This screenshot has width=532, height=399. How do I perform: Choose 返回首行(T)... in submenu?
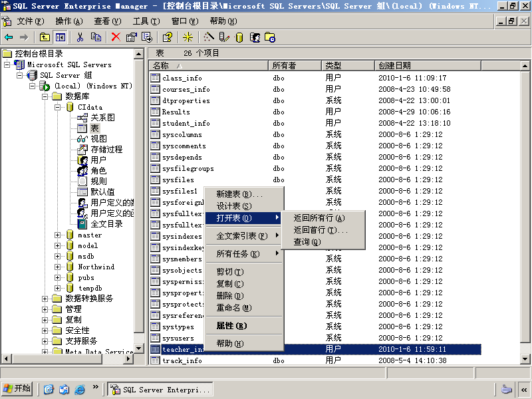click(x=323, y=230)
